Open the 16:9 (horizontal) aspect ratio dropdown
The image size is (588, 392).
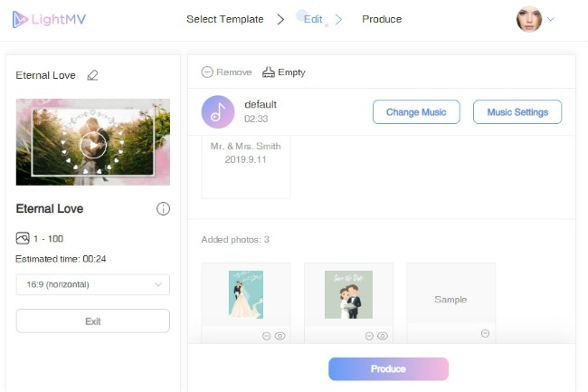92,284
